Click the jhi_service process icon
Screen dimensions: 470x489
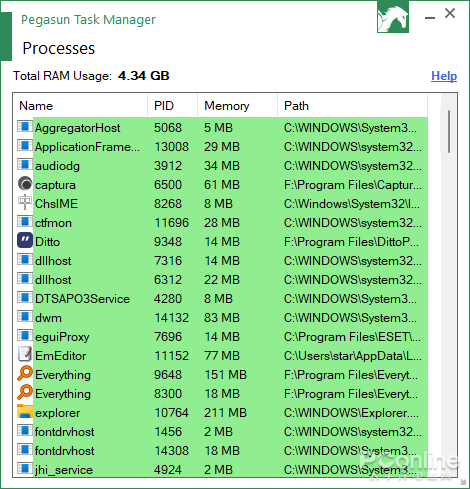pyautogui.click(x=25, y=469)
